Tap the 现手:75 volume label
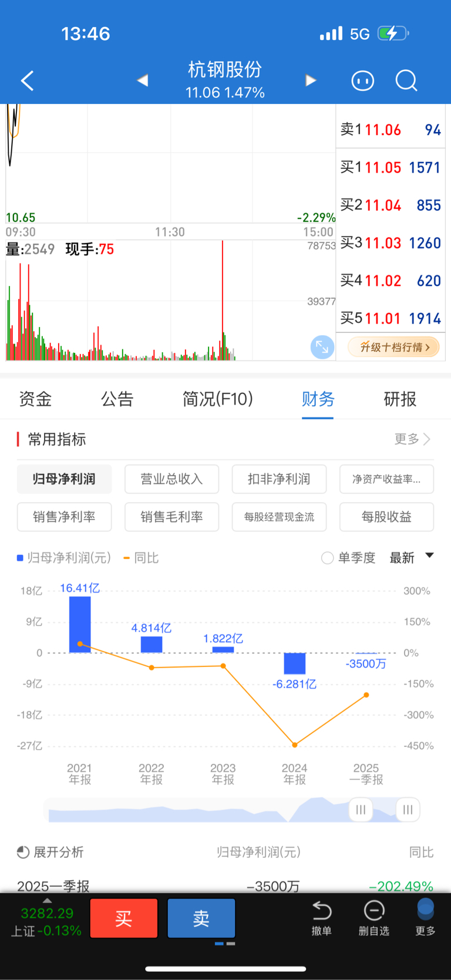This screenshot has height=980, width=451. click(90, 250)
